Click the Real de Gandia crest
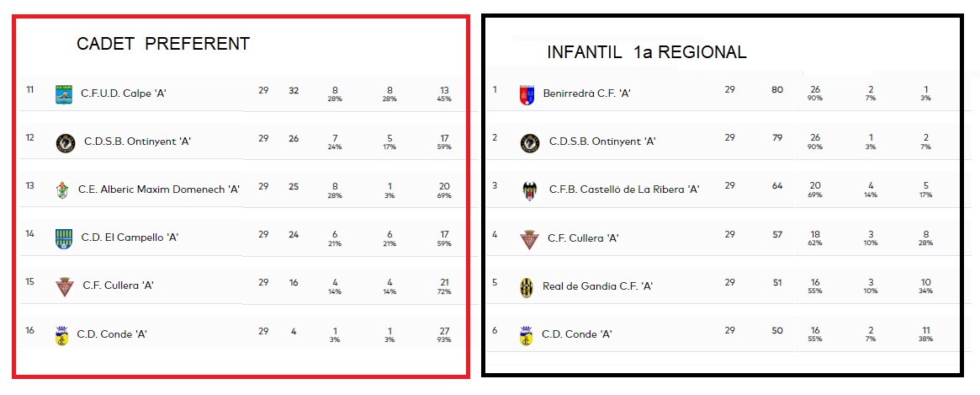Viewport: 980px width, 395px height. [x=527, y=287]
